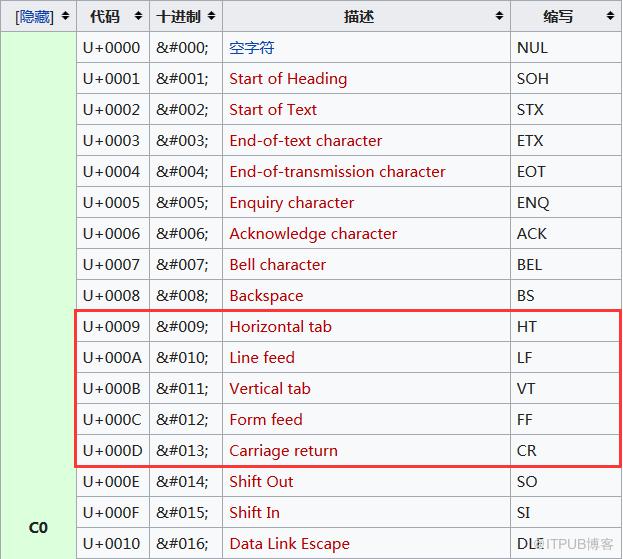Open End-of-text character link
Image resolution: width=623 pixels, height=559 pixels.
tap(306, 141)
